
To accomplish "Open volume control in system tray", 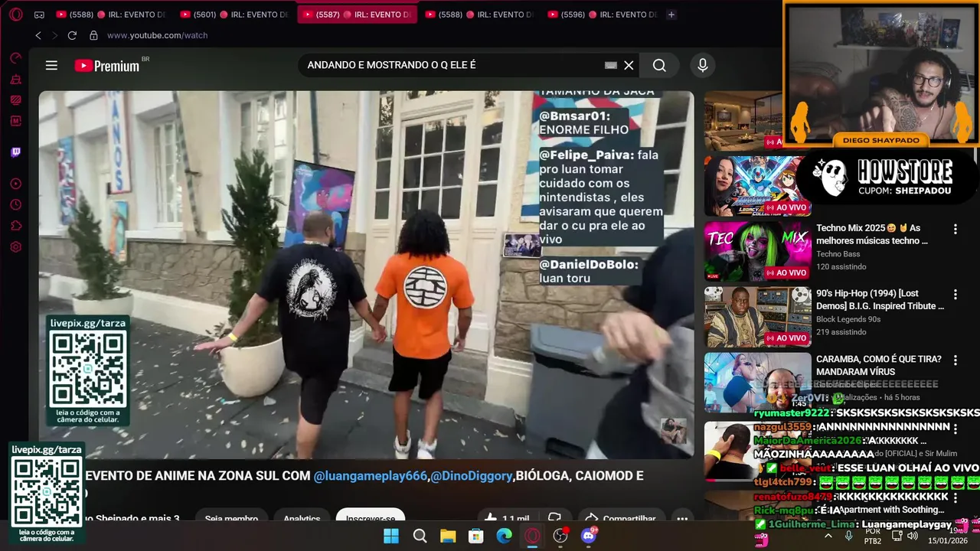I will click(912, 536).
